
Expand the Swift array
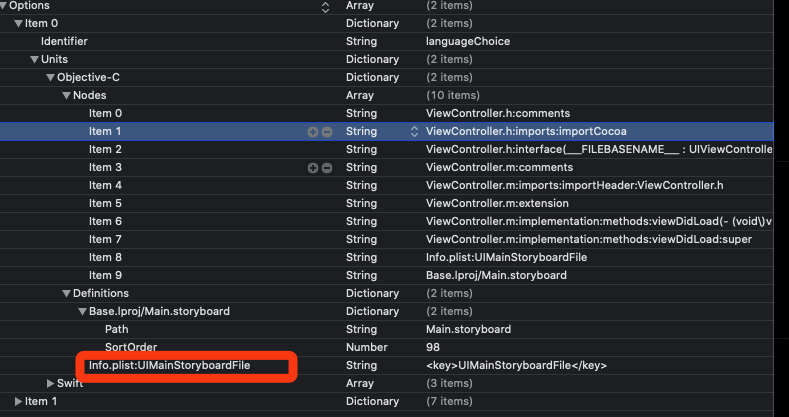tap(50, 384)
